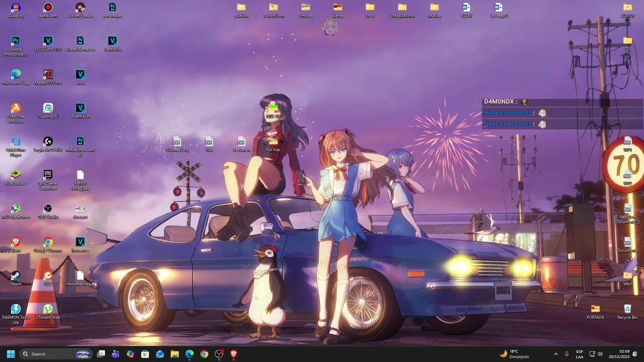Click the D4M0NDX chat username overlay
Viewport: 644px width, 362px height.
pyautogui.click(x=500, y=102)
